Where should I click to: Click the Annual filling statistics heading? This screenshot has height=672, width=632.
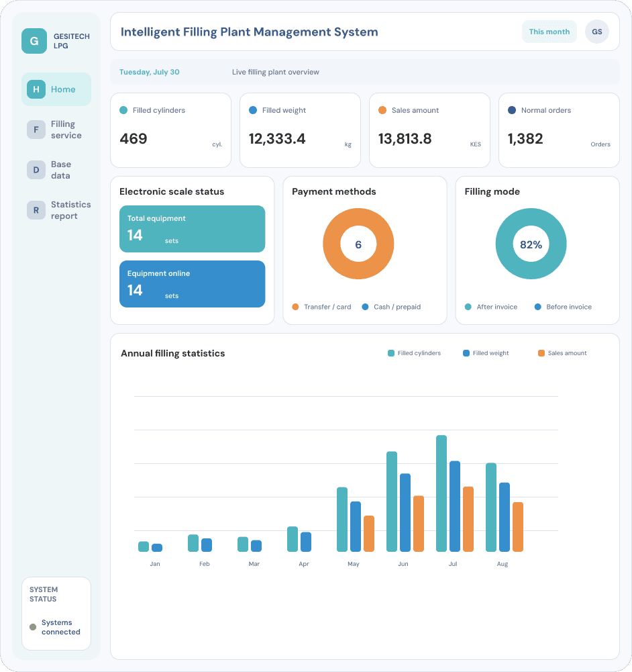172,353
